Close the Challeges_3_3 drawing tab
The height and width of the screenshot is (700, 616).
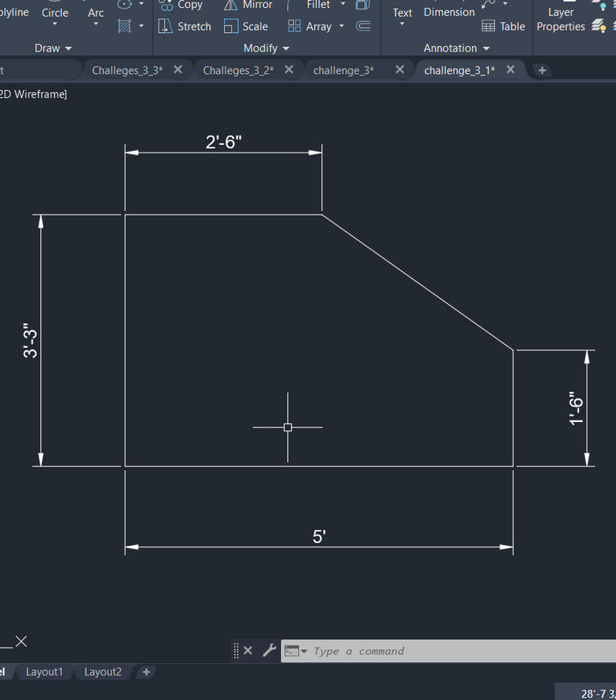(x=178, y=69)
